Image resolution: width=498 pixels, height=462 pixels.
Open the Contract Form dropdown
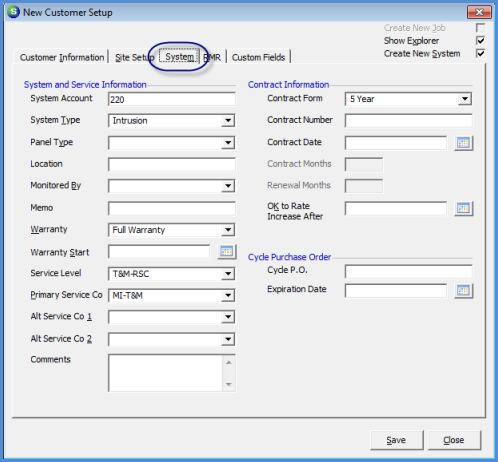[465, 99]
